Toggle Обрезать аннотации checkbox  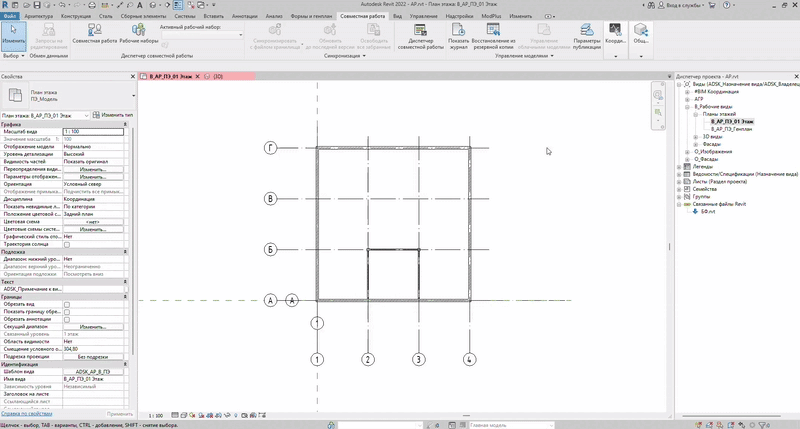click(67, 319)
